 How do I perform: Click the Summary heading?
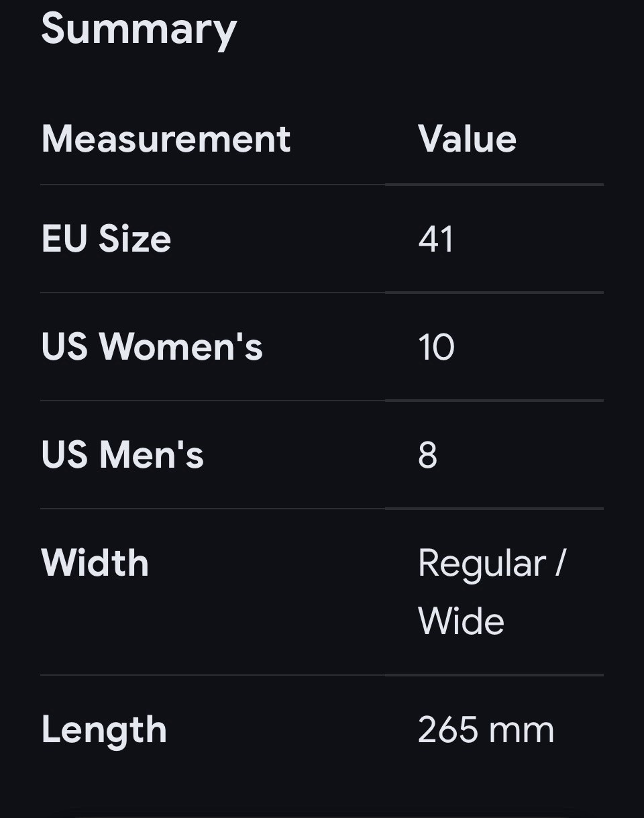[139, 30]
